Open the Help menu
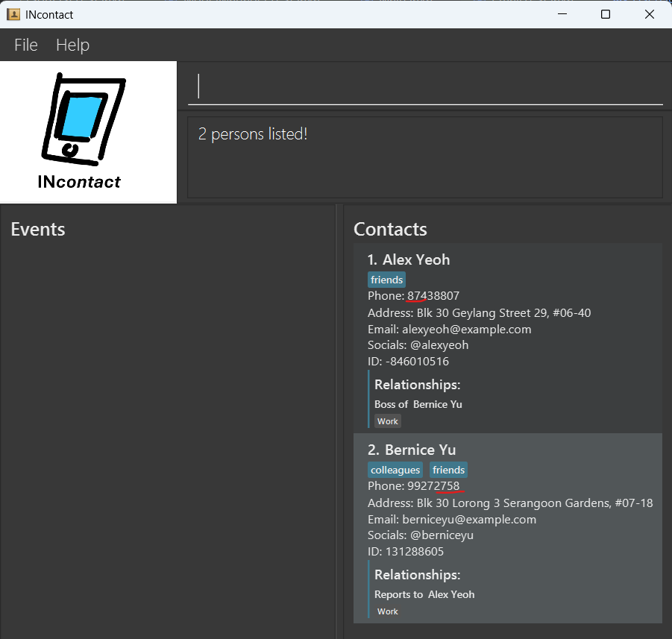This screenshot has height=639, width=672. tap(72, 45)
